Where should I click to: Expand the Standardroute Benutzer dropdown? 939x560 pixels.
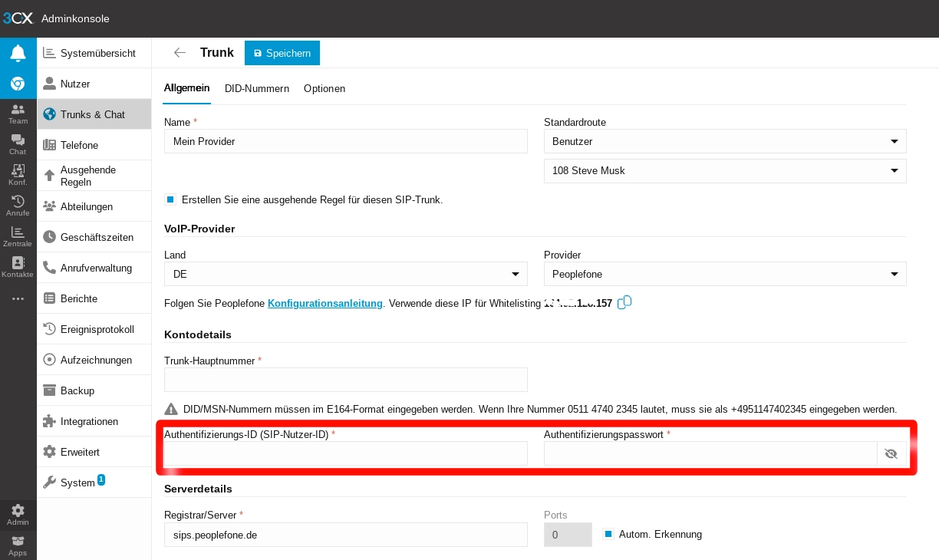point(725,141)
